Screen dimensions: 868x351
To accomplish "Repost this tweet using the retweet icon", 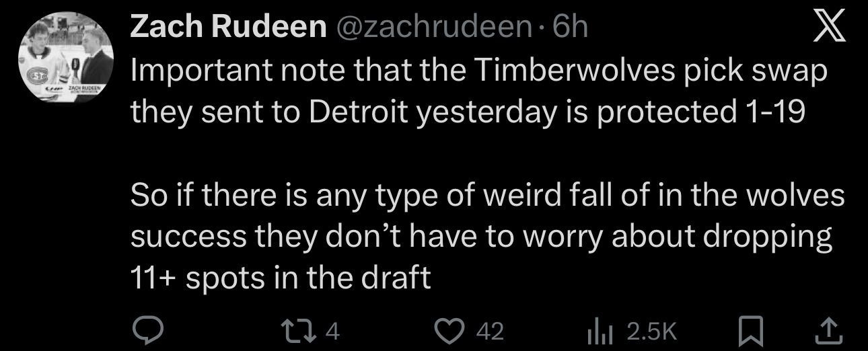I will click(304, 329).
